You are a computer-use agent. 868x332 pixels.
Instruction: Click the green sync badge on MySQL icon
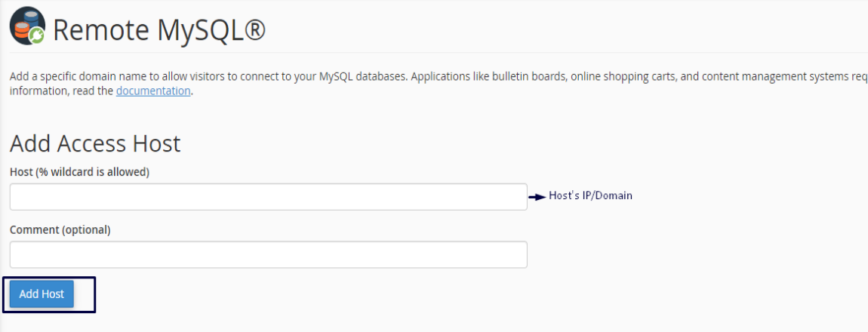pyautogui.click(x=37, y=35)
